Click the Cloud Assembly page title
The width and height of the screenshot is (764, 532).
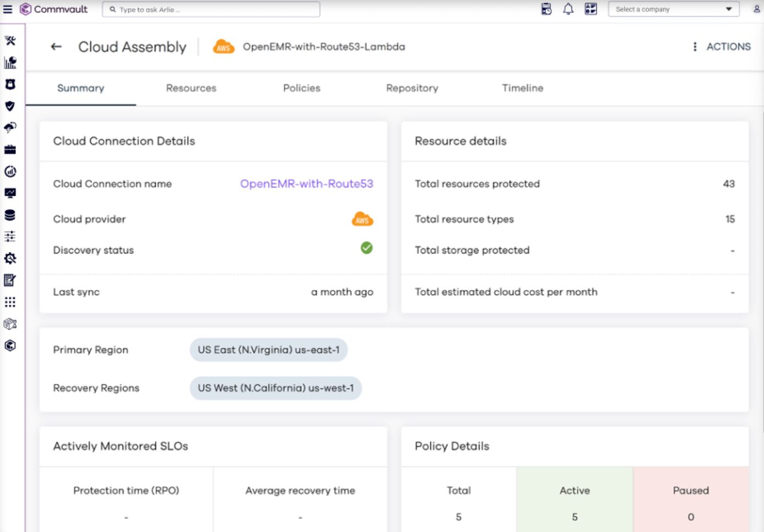132,47
